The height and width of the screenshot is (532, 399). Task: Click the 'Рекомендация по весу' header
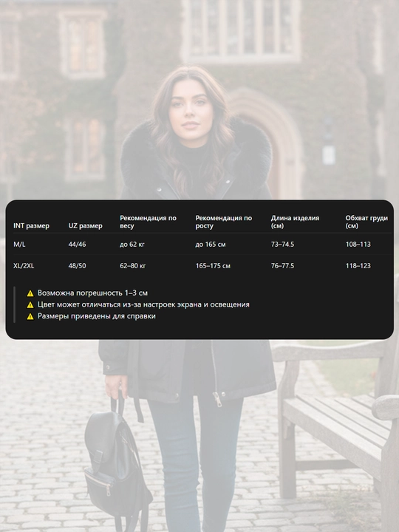pyautogui.click(x=148, y=222)
